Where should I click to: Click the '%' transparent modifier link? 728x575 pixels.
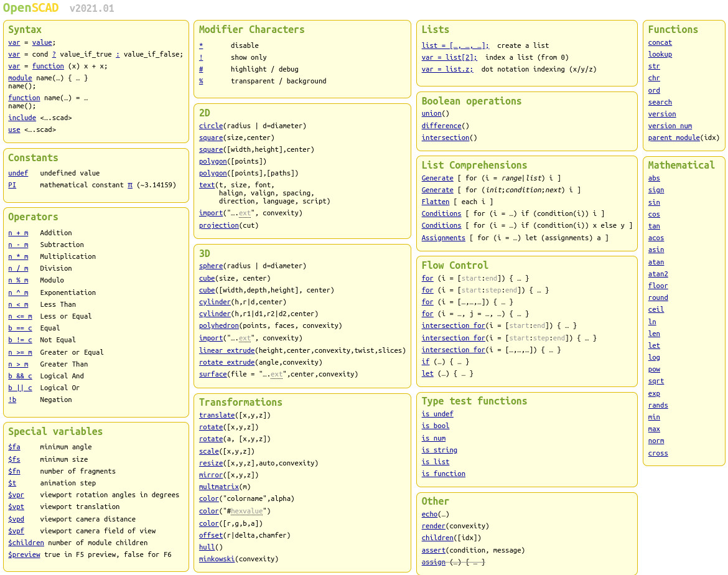click(201, 82)
